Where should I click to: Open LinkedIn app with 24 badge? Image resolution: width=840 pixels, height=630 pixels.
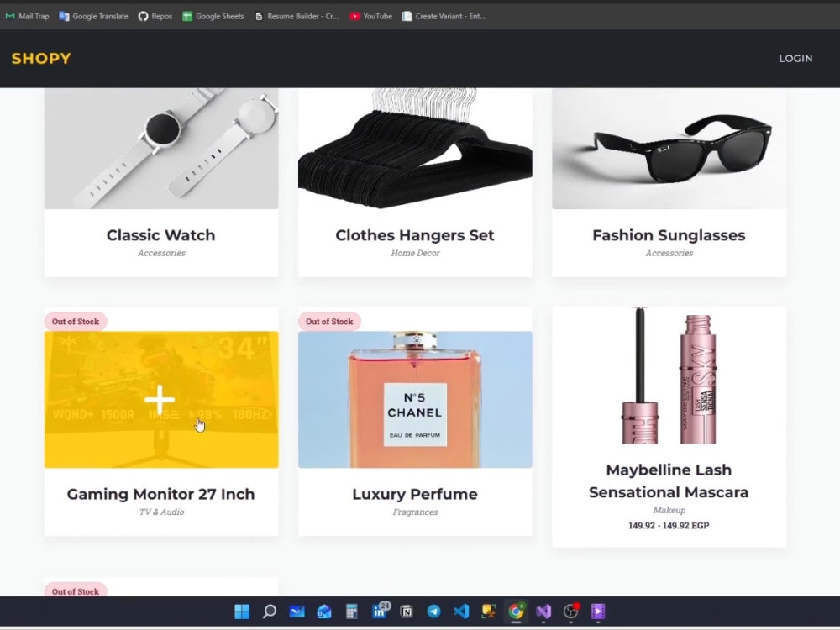380,611
